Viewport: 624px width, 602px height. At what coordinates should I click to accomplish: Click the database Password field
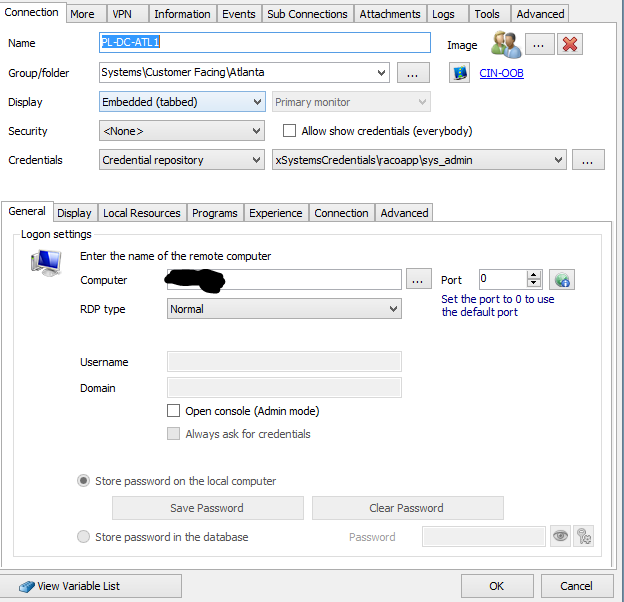pos(484,536)
